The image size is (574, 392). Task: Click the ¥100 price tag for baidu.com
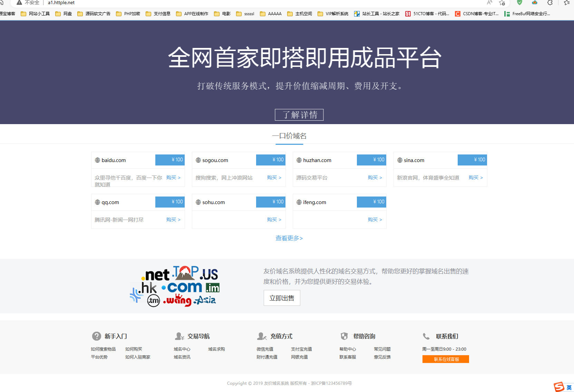[170, 160]
